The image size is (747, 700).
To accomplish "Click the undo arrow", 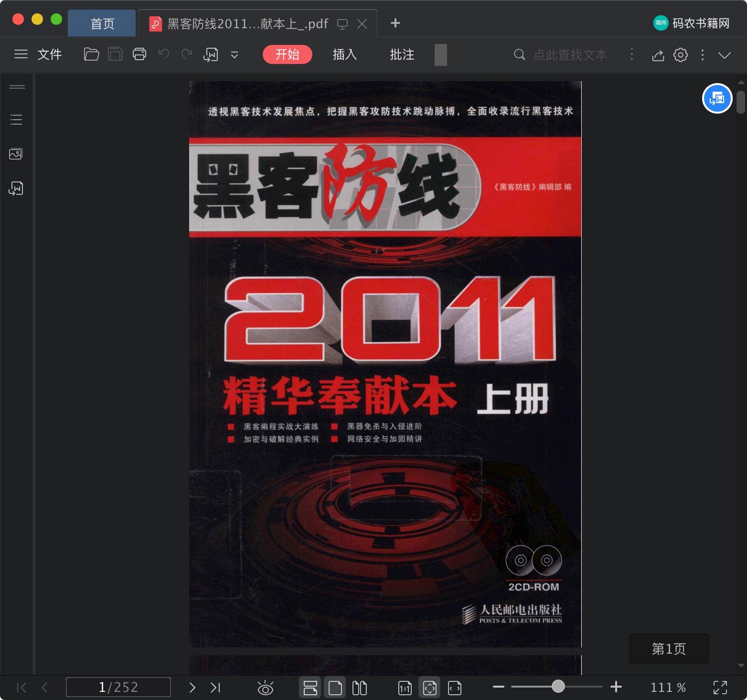I will click(x=164, y=54).
